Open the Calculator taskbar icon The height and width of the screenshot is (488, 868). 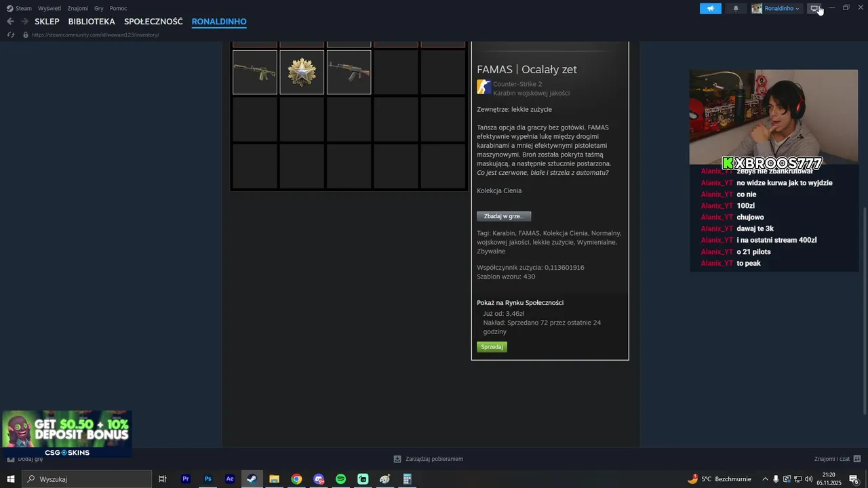pos(407,479)
